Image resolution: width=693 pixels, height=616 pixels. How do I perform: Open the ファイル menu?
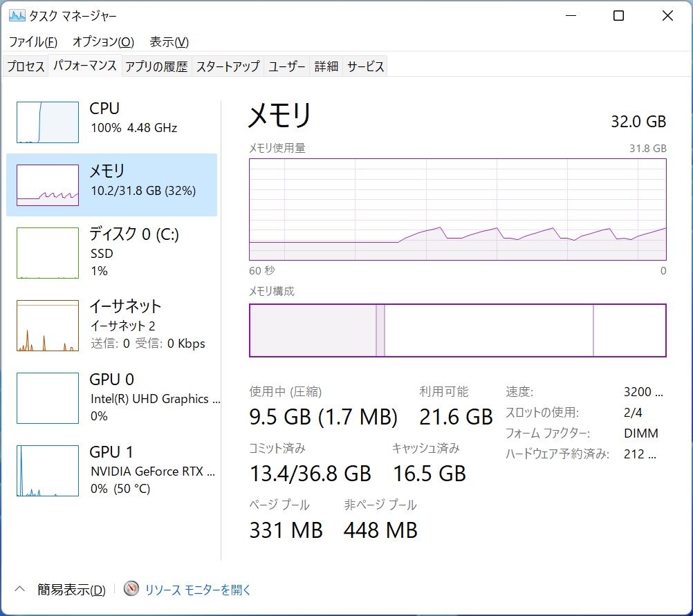[33, 42]
